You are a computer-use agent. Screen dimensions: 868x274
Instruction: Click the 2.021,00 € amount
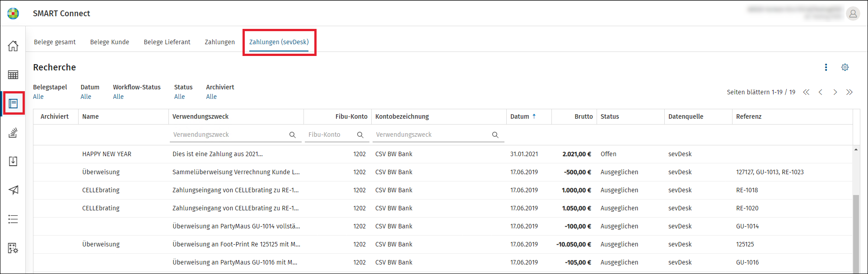click(577, 154)
